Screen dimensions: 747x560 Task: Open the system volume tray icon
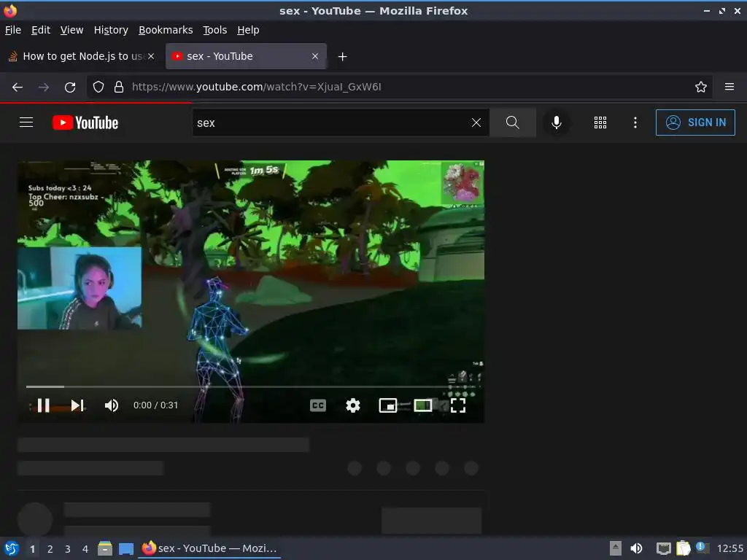pyautogui.click(x=636, y=548)
